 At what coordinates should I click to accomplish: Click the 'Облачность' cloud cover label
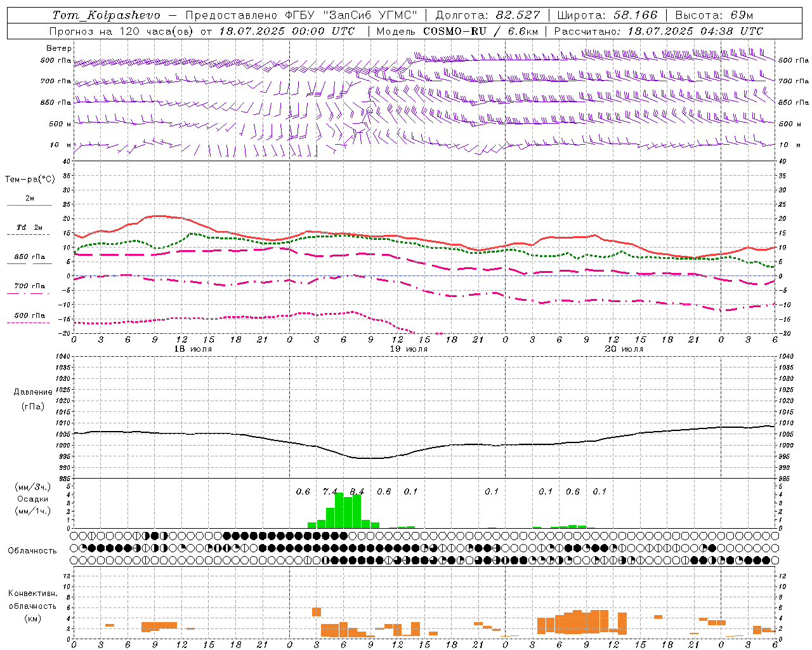pyautogui.click(x=32, y=551)
